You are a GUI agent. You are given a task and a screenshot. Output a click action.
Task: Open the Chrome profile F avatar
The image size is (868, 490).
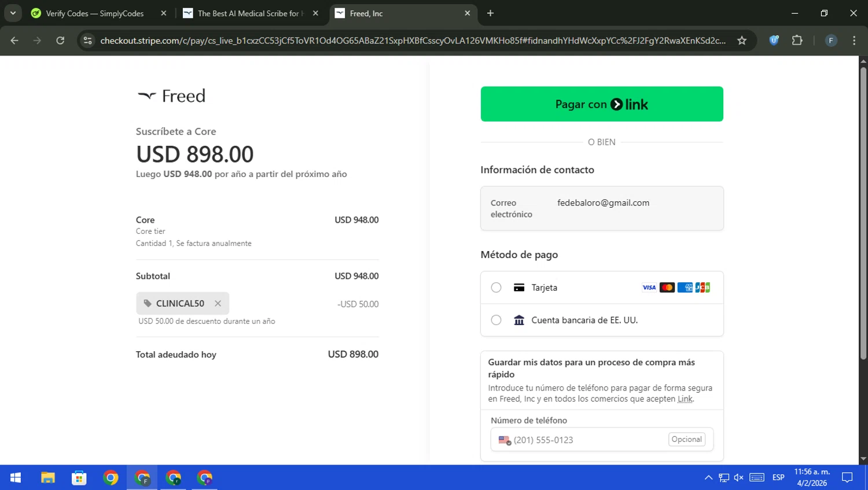click(831, 40)
